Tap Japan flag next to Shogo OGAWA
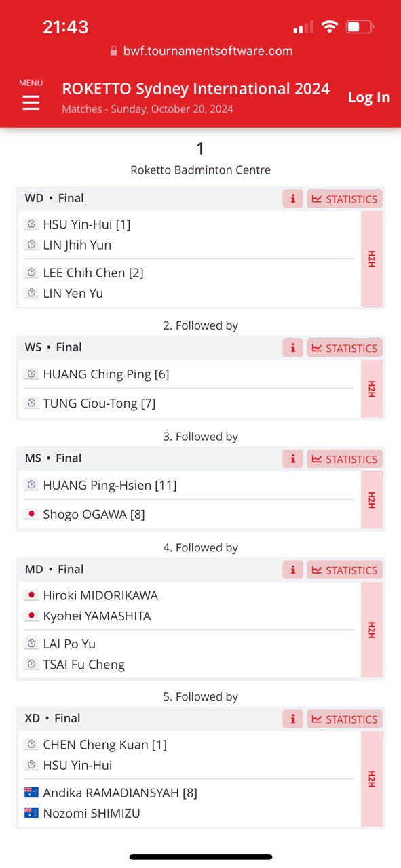Image resolution: width=401 pixels, height=868 pixels. 31,514
